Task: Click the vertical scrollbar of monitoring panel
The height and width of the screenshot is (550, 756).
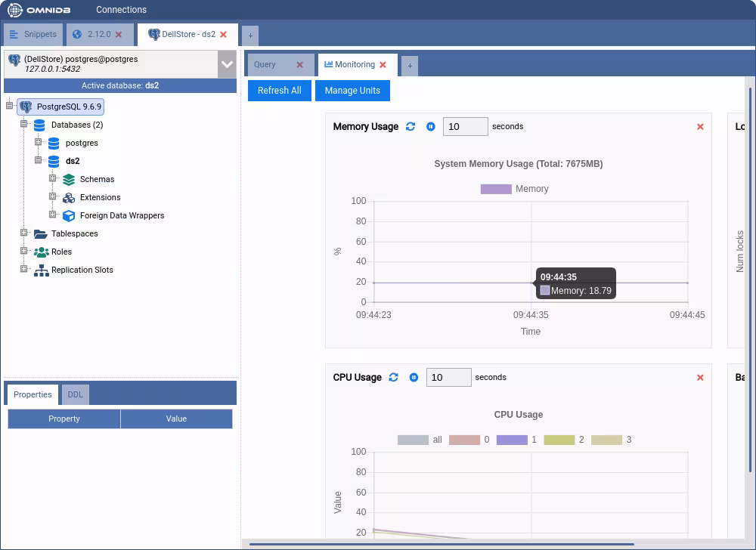Action: pyautogui.click(x=750, y=280)
